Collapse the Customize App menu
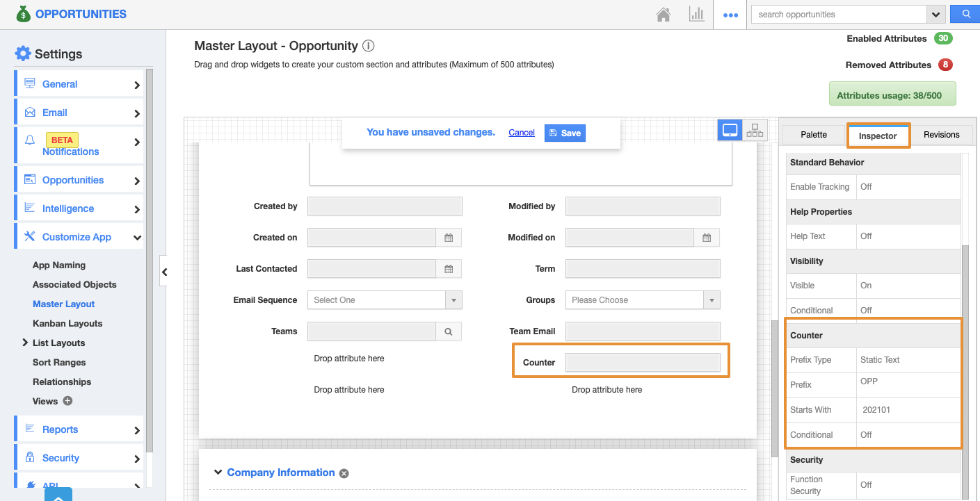Image resolution: width=980 pixels, height=501 pixels. [x=137, y=238]
